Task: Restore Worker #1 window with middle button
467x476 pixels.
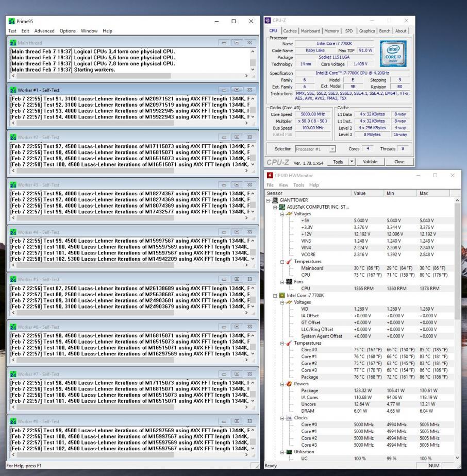Action: point(237,90)
